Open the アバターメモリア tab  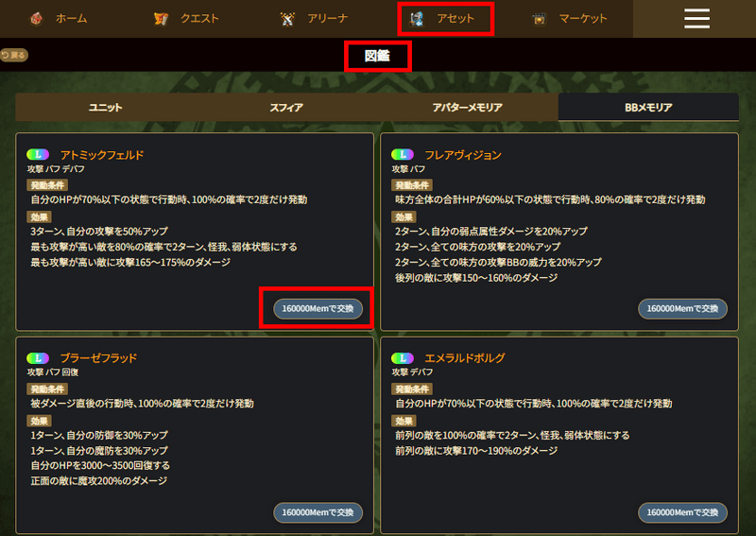click(467, 107)
